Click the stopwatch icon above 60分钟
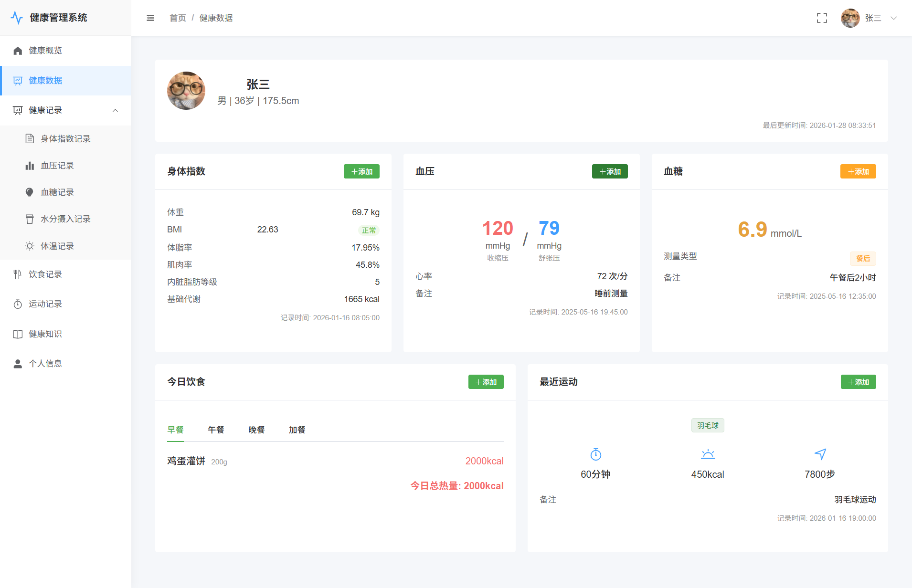Viewport: 912px width, 588px height. coord(595,454)
